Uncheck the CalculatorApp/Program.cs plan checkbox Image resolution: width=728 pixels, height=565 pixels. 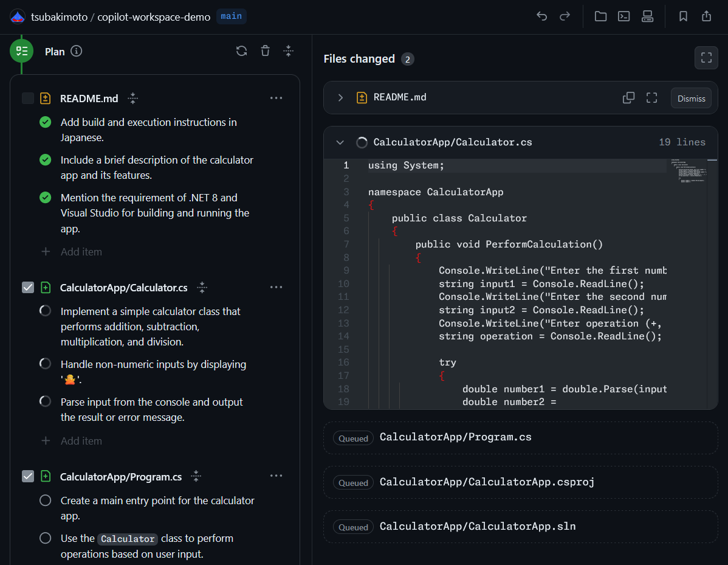(28, 476)
